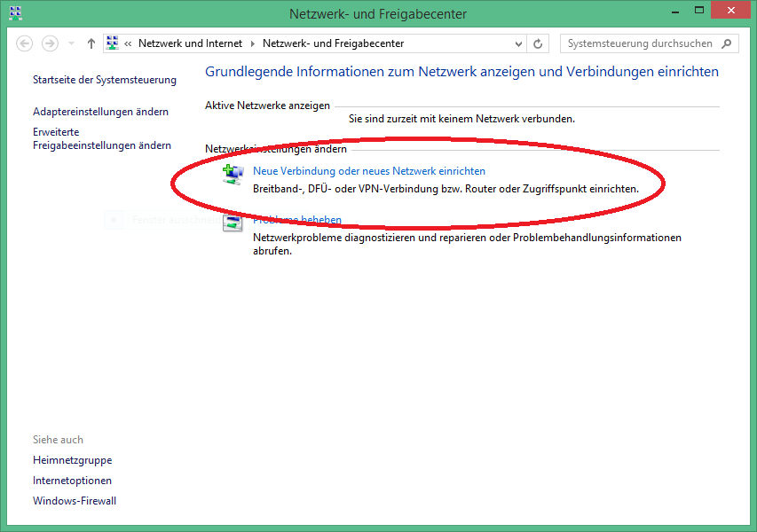Click the new connection setup icon
Screen dimensions: 757x532
pos(233,174)
